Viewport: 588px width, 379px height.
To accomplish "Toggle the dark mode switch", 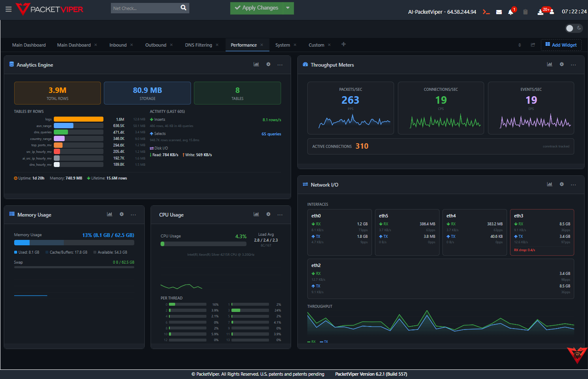I will (574, 28).
